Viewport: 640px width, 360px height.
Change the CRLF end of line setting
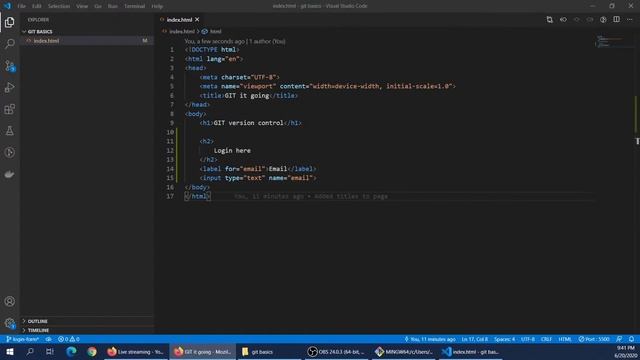[x=546, y=339]
